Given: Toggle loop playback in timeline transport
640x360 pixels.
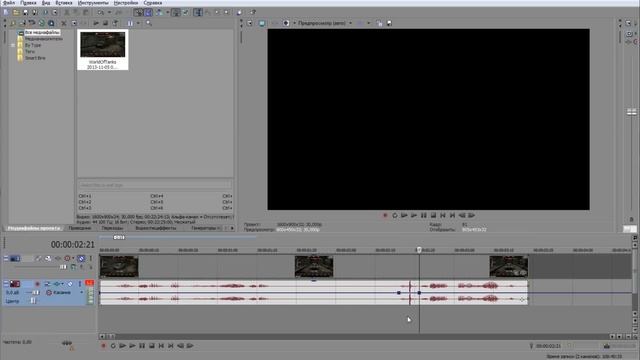Looking at the screenshot, I should click(113, 346).
